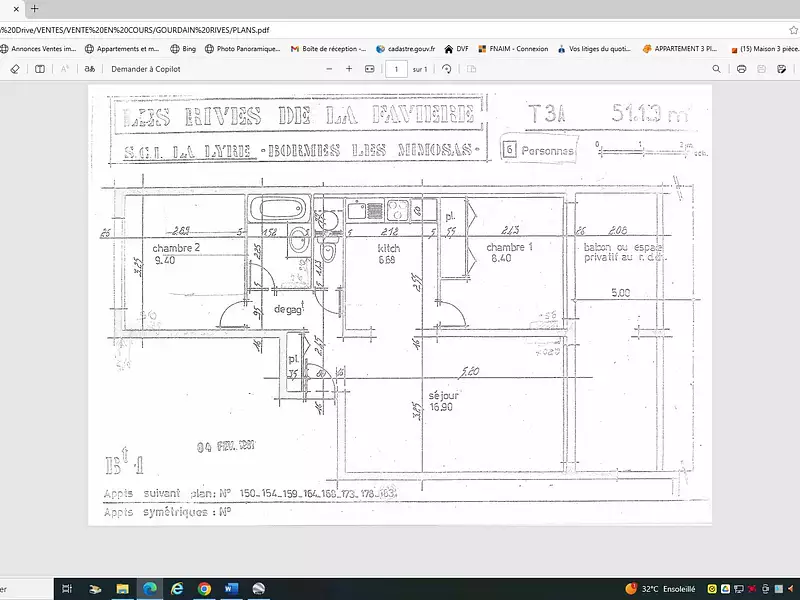
Task: Switch to Microsoft Edge in taskbar
Action: [149, 589]
